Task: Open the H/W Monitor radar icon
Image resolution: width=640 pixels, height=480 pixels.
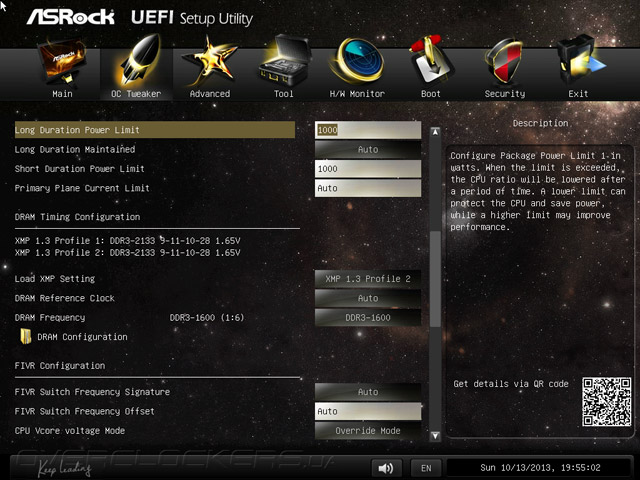Action: [x=357, y=60]
